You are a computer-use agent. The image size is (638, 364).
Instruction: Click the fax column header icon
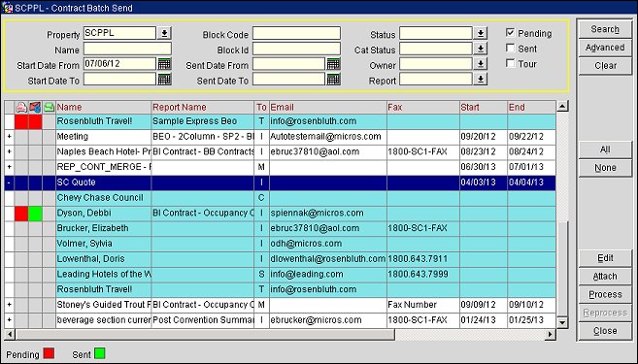[x=49, y=108]
